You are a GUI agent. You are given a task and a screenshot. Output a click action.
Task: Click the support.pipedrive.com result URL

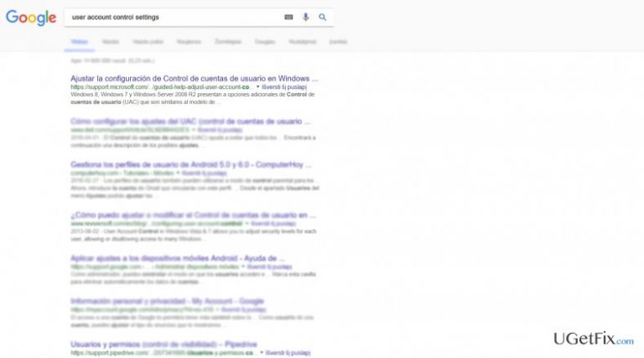click(162, 353)
